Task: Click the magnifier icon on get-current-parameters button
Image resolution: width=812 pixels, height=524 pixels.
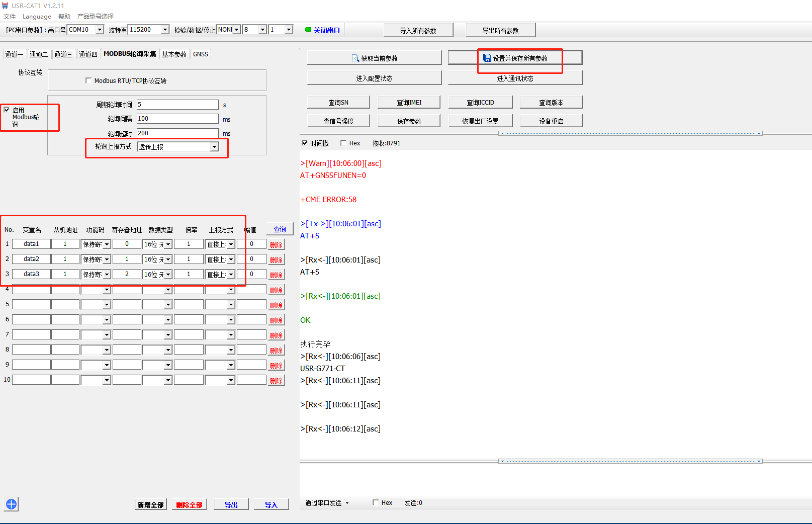Action: 355,58
